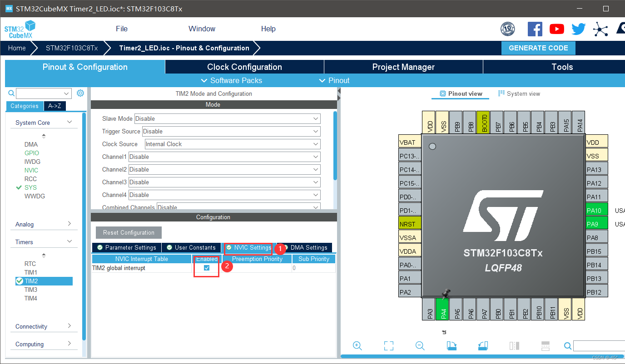The height and width of the screenshot is (364, 625).
Task: Switch to the System view
Action: pos(519,93)
